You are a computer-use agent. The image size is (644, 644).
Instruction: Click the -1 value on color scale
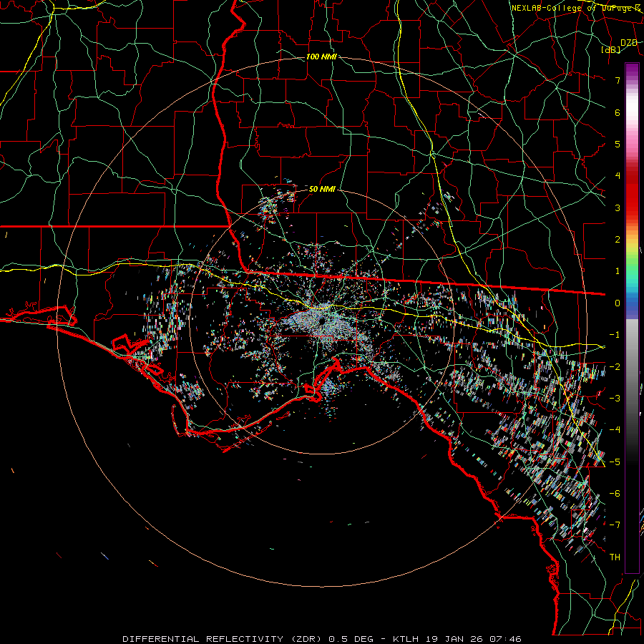(615, 335)
